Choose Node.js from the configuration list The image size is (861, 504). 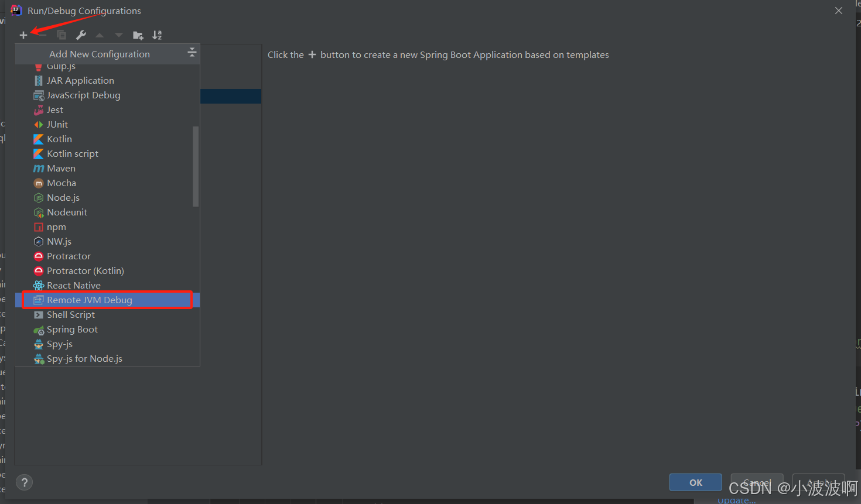[x=107, y=197]
